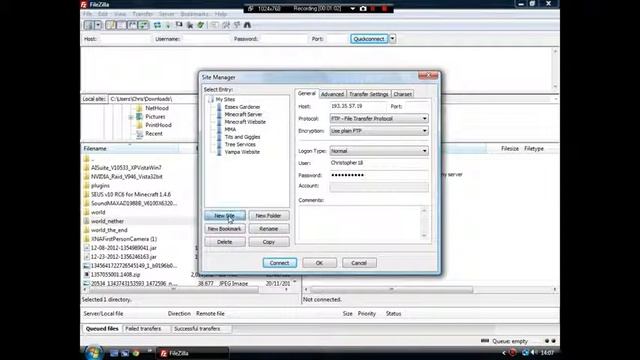Open the Edit menu
640x360 pixels.
pos(102,14)
